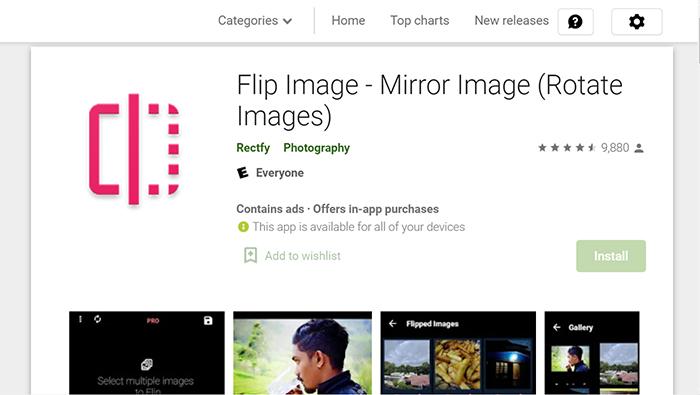Click the person icon beside rating count
This screenshot has height=395, width=700.
tap(639, 148)
